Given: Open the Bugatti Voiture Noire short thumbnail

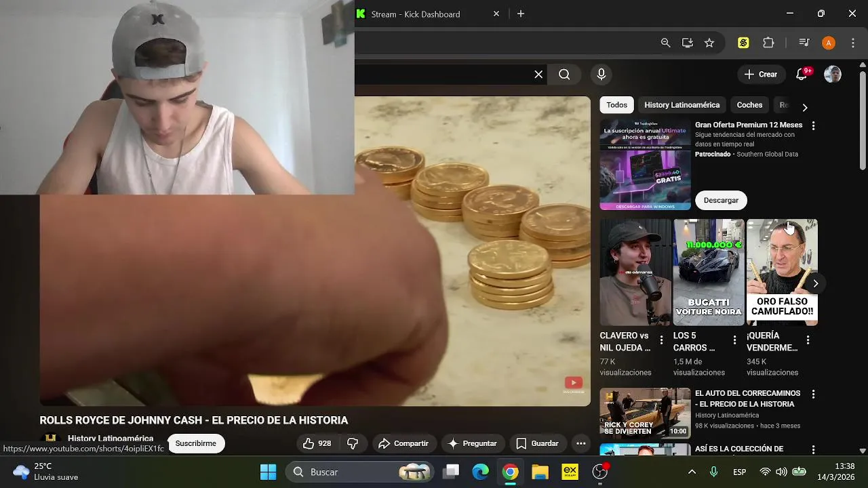Looking at the screenshot, I should 709,272.
